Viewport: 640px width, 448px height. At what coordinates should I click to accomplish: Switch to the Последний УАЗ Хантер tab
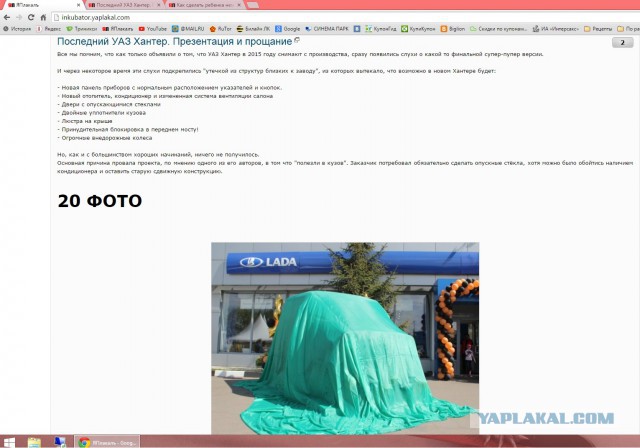tap(122, 5)
